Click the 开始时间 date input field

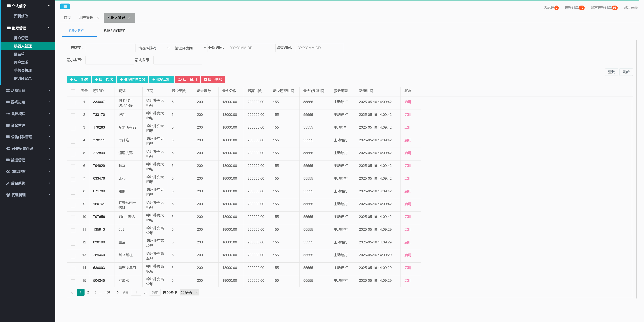[x=251, y=48]
